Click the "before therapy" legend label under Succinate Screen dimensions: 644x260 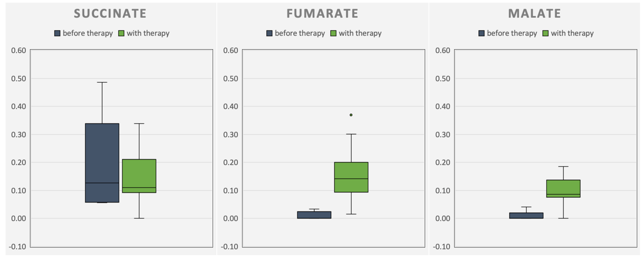point(88,33)
